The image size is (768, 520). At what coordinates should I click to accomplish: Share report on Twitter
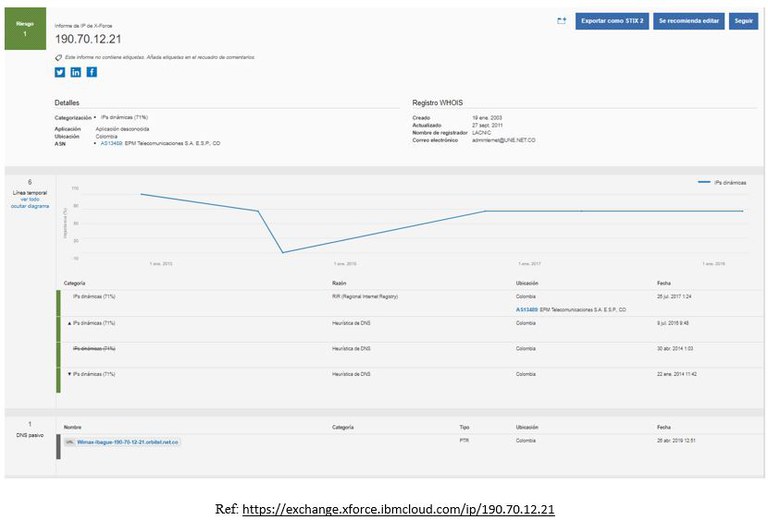[x=60, y=72]
